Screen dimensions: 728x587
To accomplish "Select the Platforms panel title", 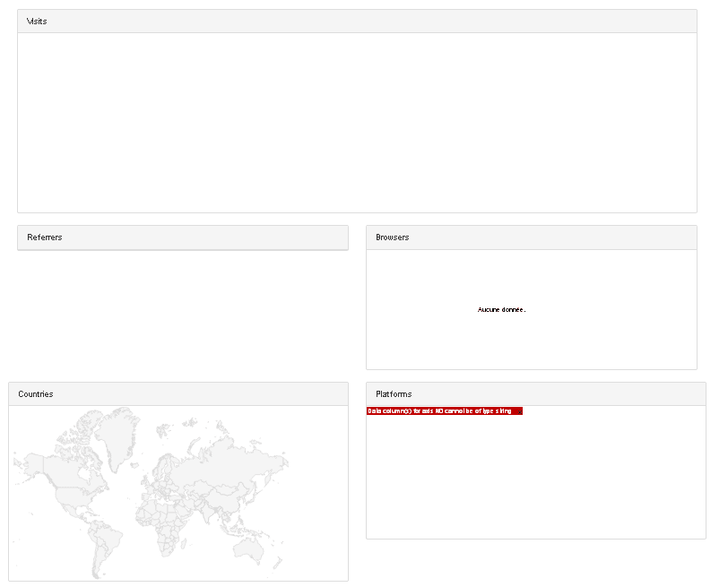I will pyautogui.click(x=394, y=394).
